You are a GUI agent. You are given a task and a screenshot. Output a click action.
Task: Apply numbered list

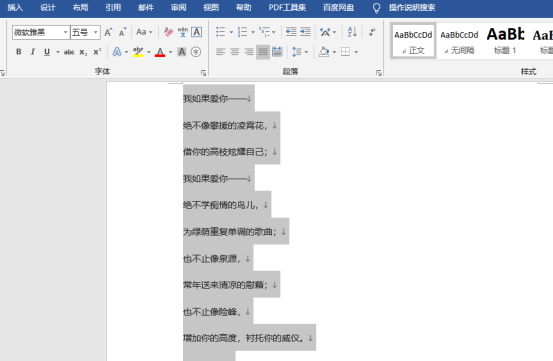[x=242, y=32]
